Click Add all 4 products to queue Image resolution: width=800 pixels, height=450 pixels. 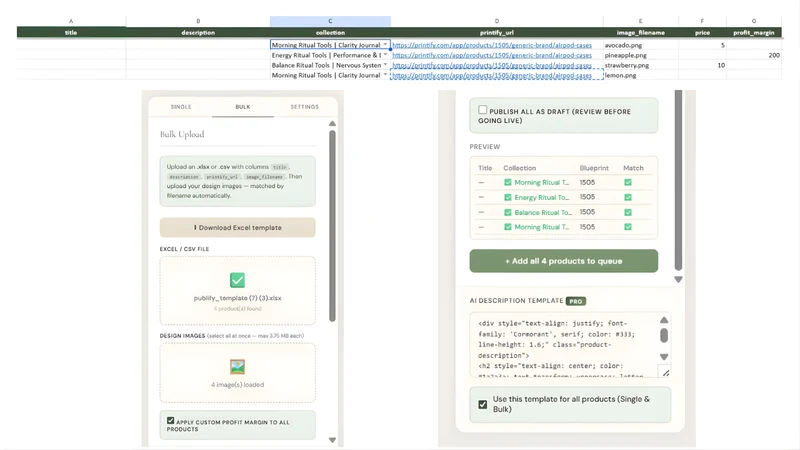pos(564,261)
